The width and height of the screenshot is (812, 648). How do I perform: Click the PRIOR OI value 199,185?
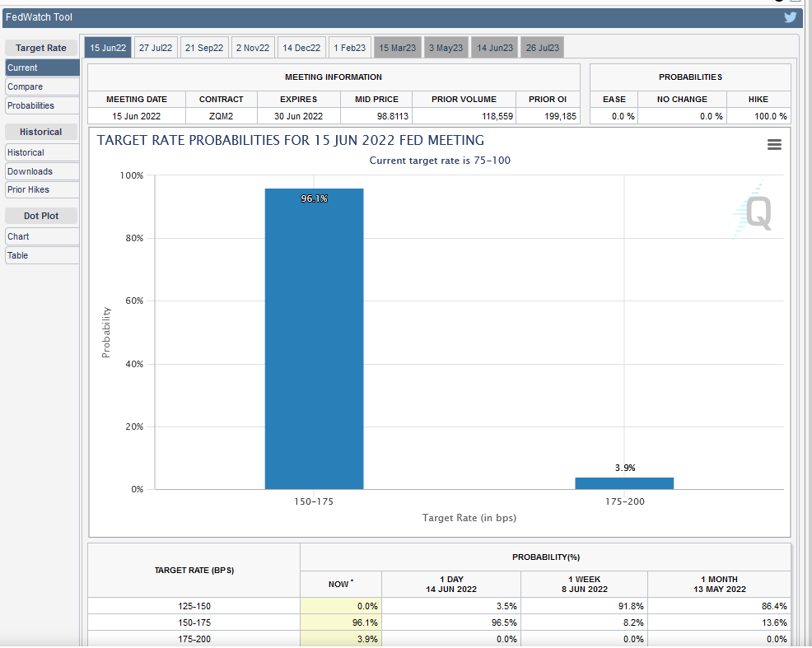[560, 116]
